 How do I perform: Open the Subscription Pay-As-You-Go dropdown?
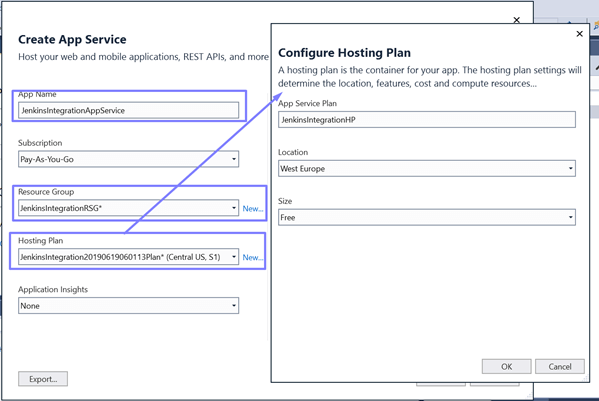128,159
